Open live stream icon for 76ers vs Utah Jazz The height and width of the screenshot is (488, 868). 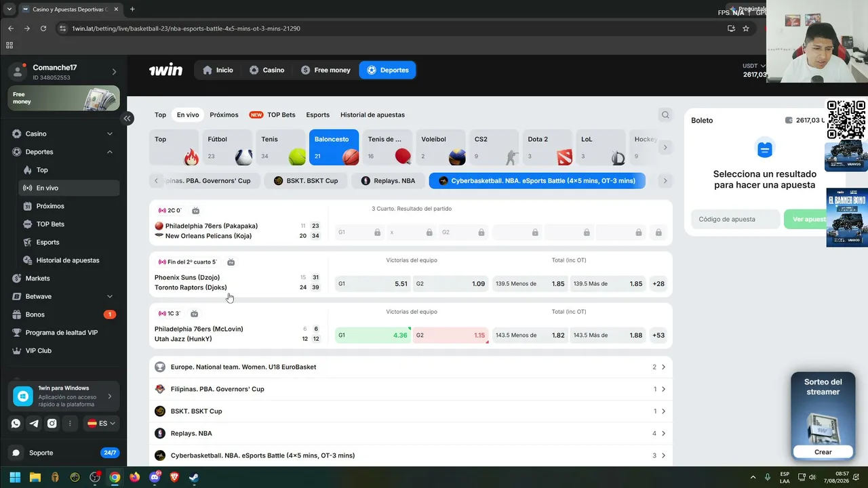click(195, 314)
